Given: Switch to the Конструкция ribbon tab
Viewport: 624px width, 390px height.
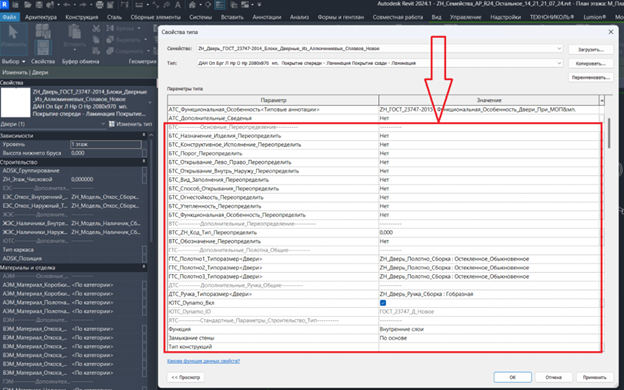Looking at the screenshot, I should (82, 17).
